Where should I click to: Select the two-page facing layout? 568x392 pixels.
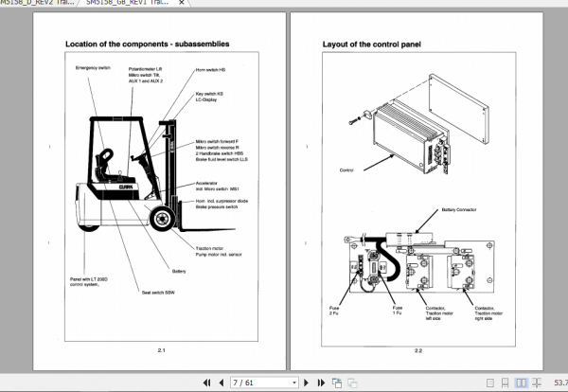coord(522,383)
